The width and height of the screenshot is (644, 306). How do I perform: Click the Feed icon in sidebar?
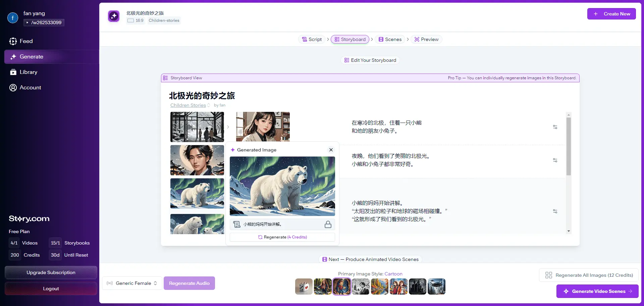(13, 41)
